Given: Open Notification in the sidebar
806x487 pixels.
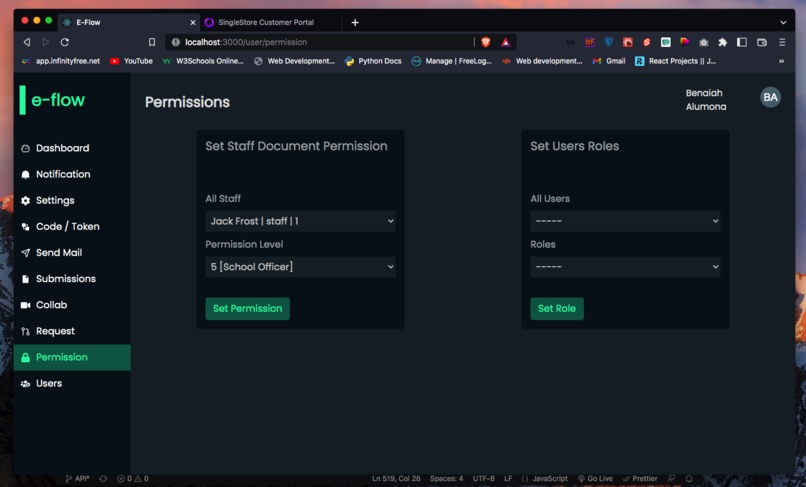Looking at the screenshot, I should (x=72, y=174).
